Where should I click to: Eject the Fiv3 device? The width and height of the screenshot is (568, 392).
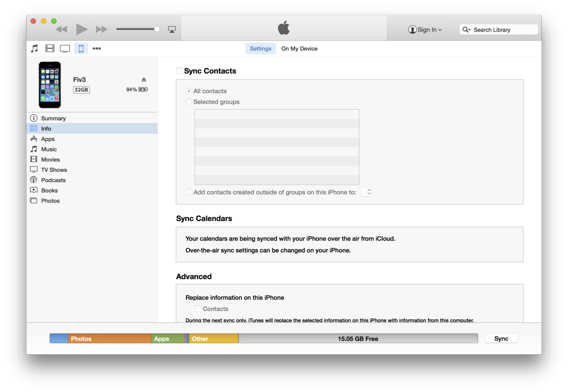144,79
